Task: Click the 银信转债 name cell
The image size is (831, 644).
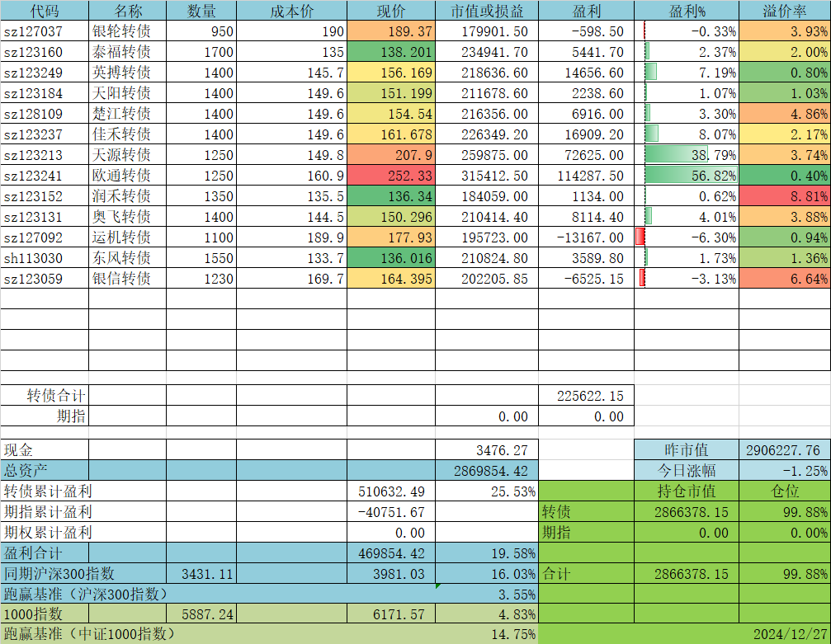Action: click(128, 279)
